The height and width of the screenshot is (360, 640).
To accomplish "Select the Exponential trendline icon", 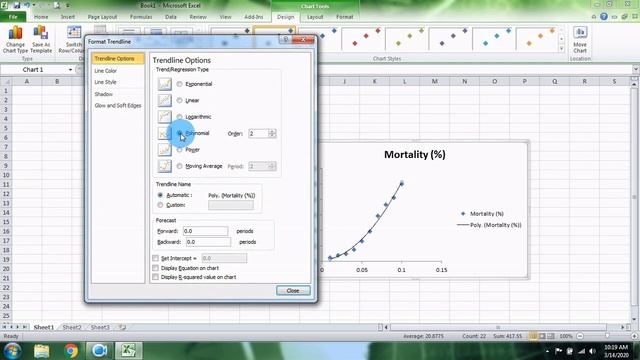I will (x=164, y=84).
